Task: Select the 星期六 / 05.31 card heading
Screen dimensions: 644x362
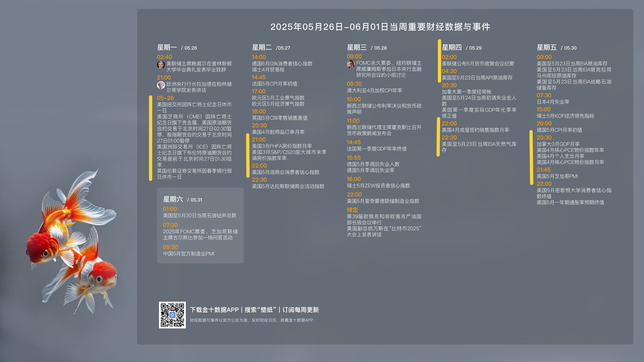Action: (183, 200)
